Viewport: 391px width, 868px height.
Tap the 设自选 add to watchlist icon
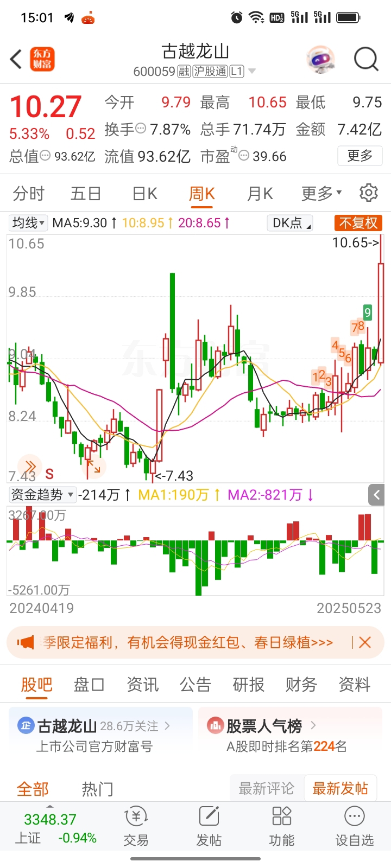pos(355,827)
